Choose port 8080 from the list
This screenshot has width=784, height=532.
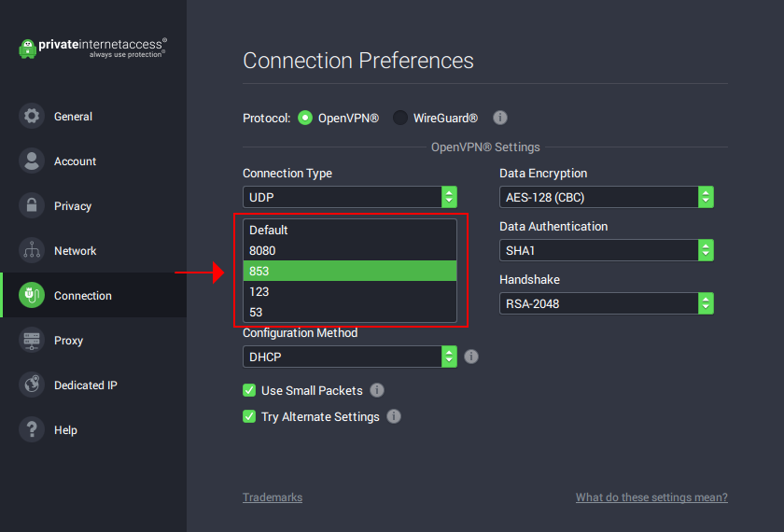(350, 250)
